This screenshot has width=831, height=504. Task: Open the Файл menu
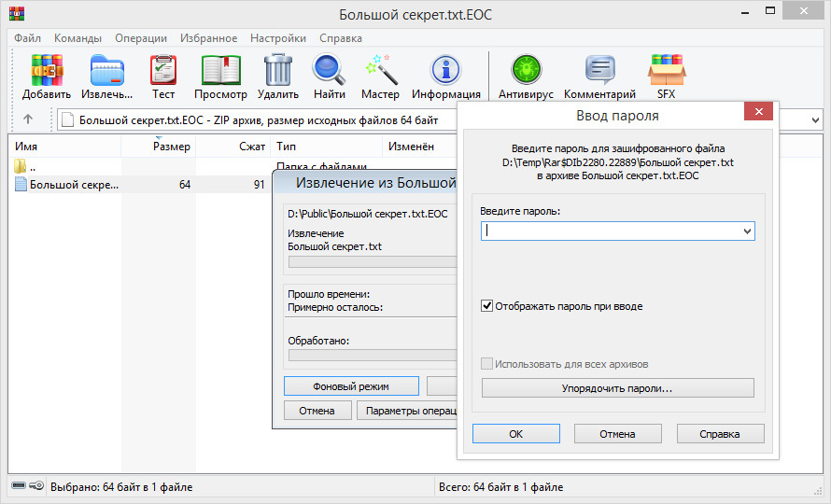tap(27, 38)
